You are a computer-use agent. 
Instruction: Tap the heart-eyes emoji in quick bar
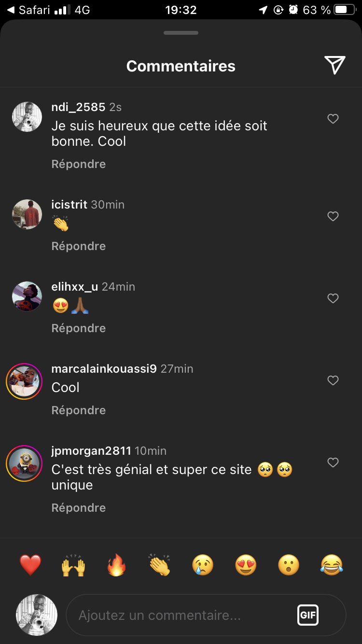[246, 565]
